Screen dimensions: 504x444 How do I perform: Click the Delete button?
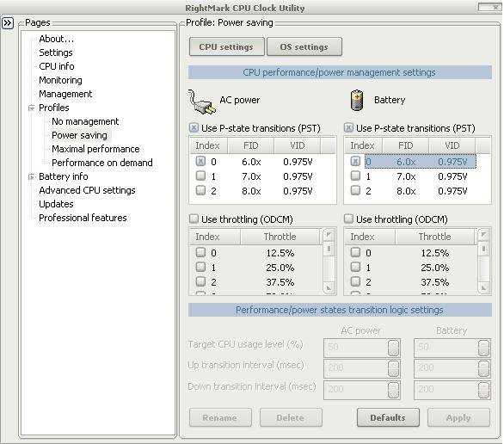click(x=291, y=417)
